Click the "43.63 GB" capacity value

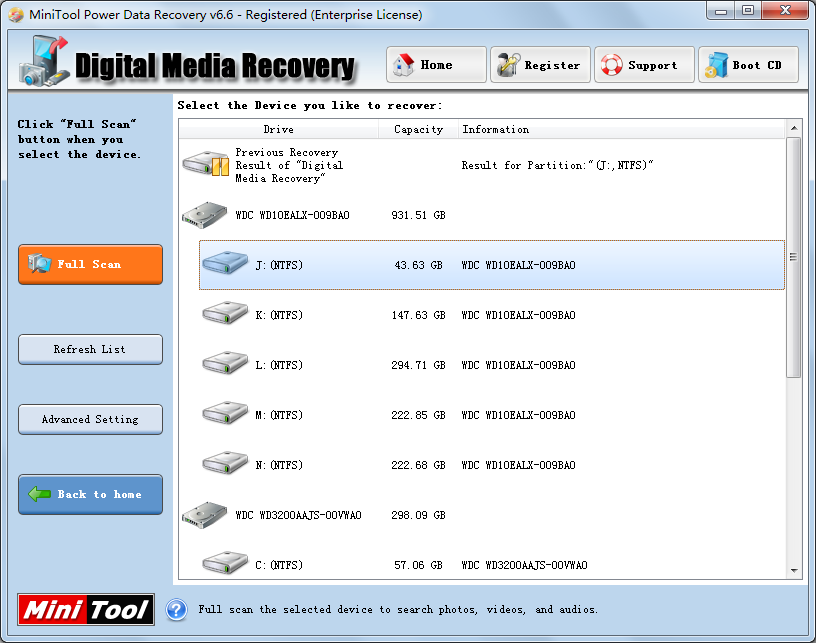[418, 265]
